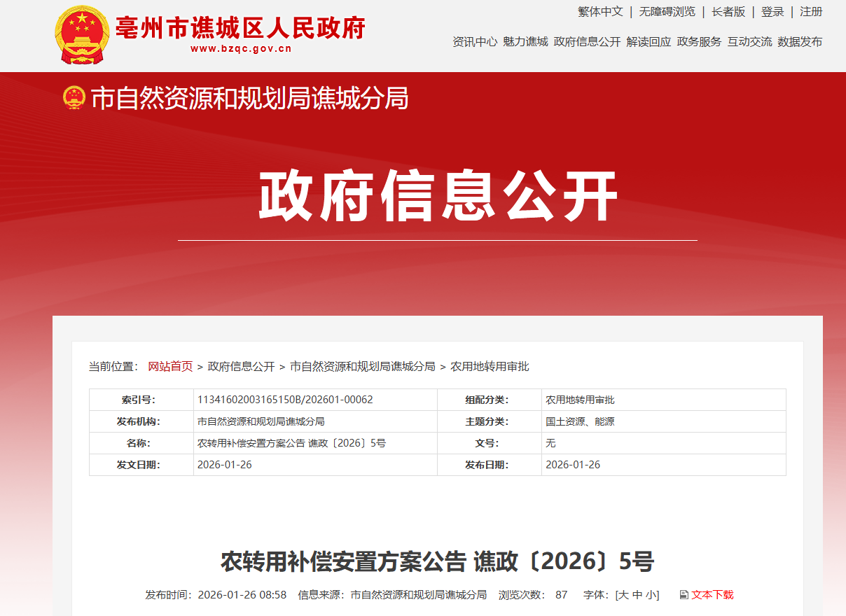Click the index number 11341602003165150B/202601-00062
This screenshot has height=616, width=846.
coord(285,400)
